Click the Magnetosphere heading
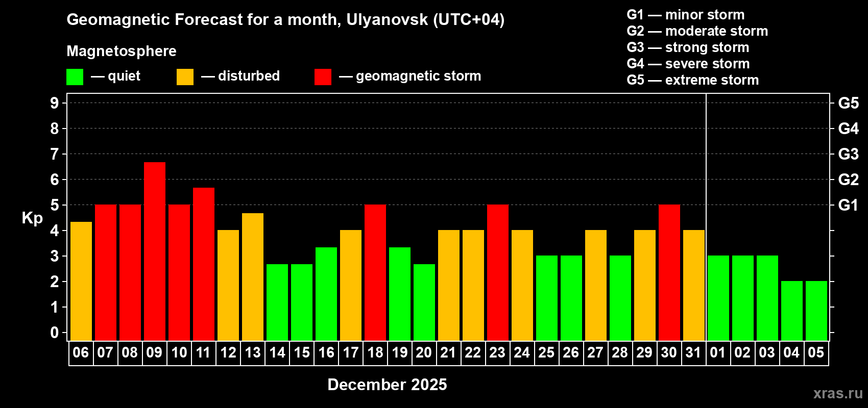Screen dimensions: 868x408 tap(122, 52)
